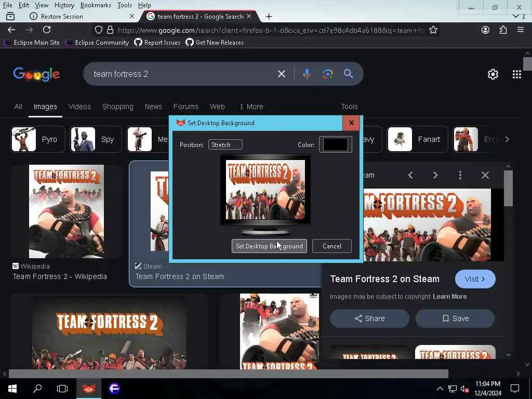532x399 pixels.
Task: Close the image preview panel
Action: click(x=485, y=175)
